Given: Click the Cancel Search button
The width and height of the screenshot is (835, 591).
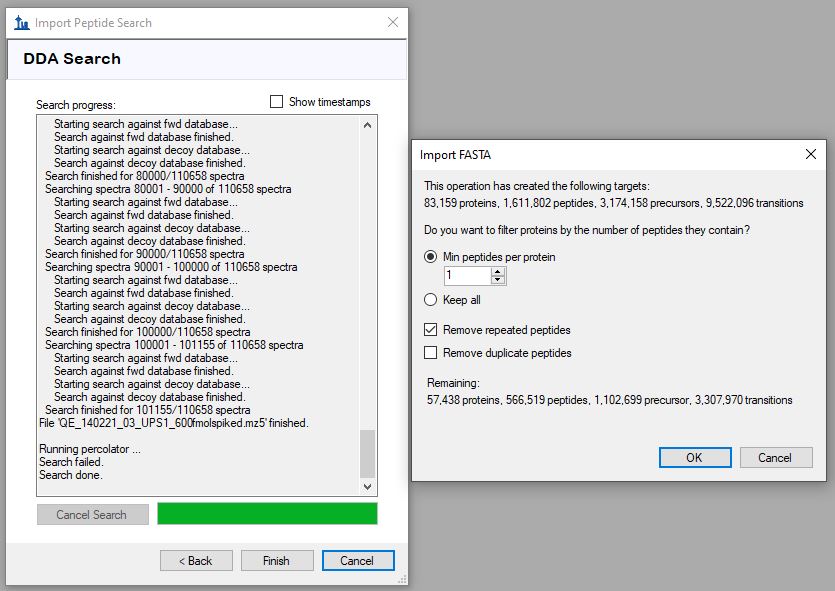Looking at the screenshot, I should click(92, 515).
